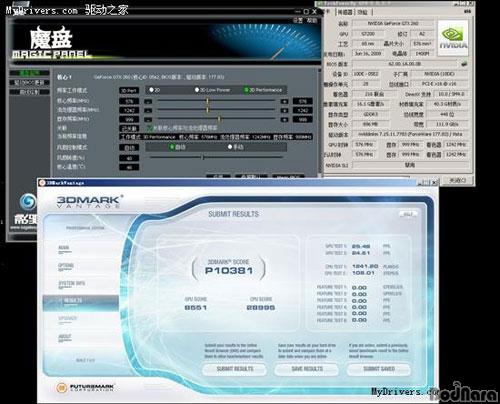The height and width of the screenshot is (404, 500).
Task: Click the fan speed slider handle
Action: [203, 157]
